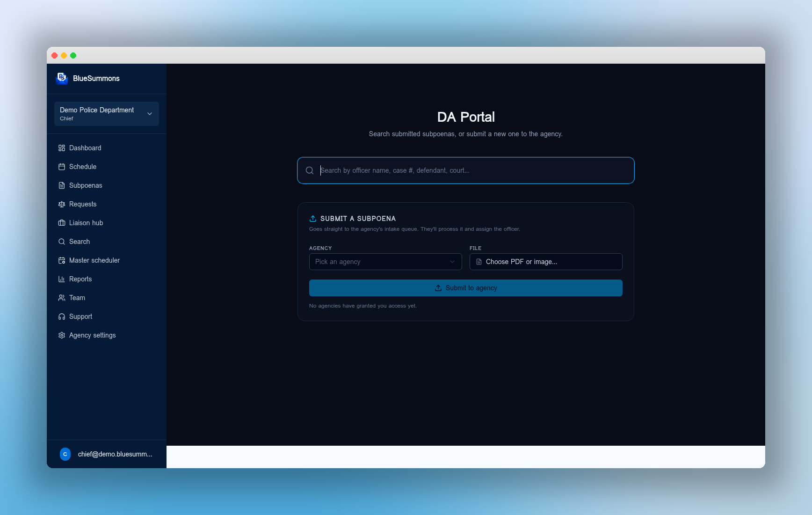812x515 pixels.
Task: Click the Requests scales icon
Action: tap(62, 204)
